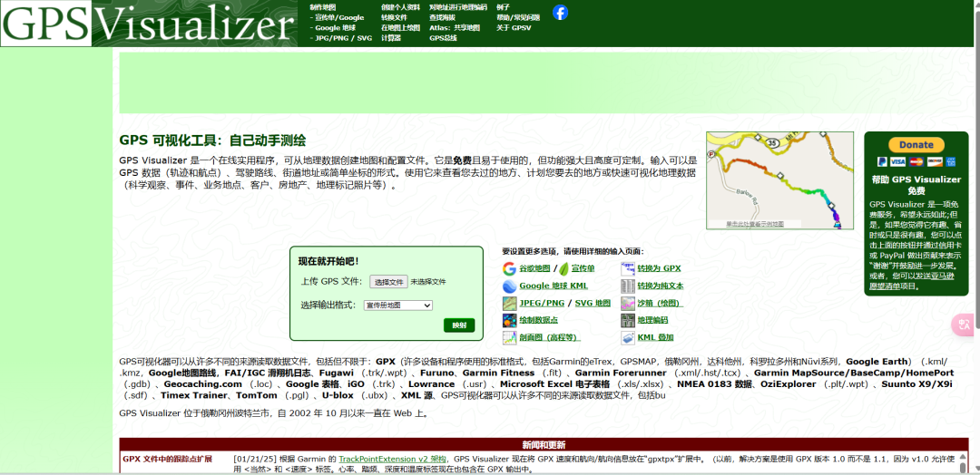Image resolution: width=980 pixels, height=475 pixels.
Task: Open the 绘制数据点 link
Action: tap(539, 321)
